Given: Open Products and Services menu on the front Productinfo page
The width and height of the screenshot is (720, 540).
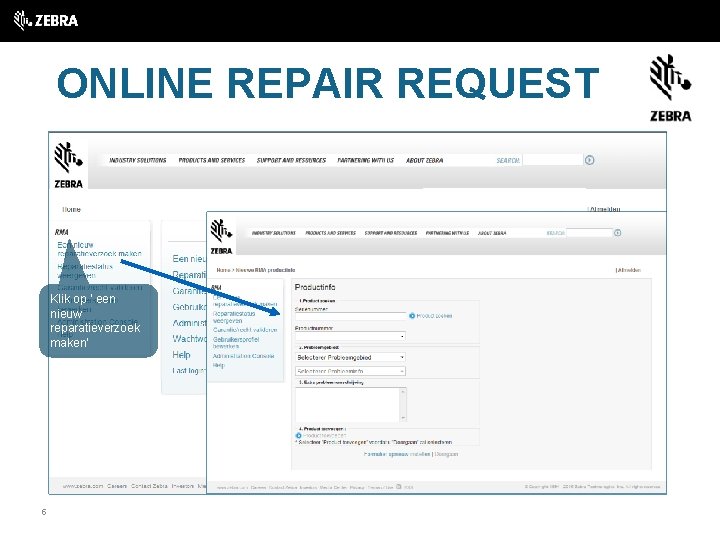Looking at the screenshot, I should pyautogui.click(x=331, y=233).
